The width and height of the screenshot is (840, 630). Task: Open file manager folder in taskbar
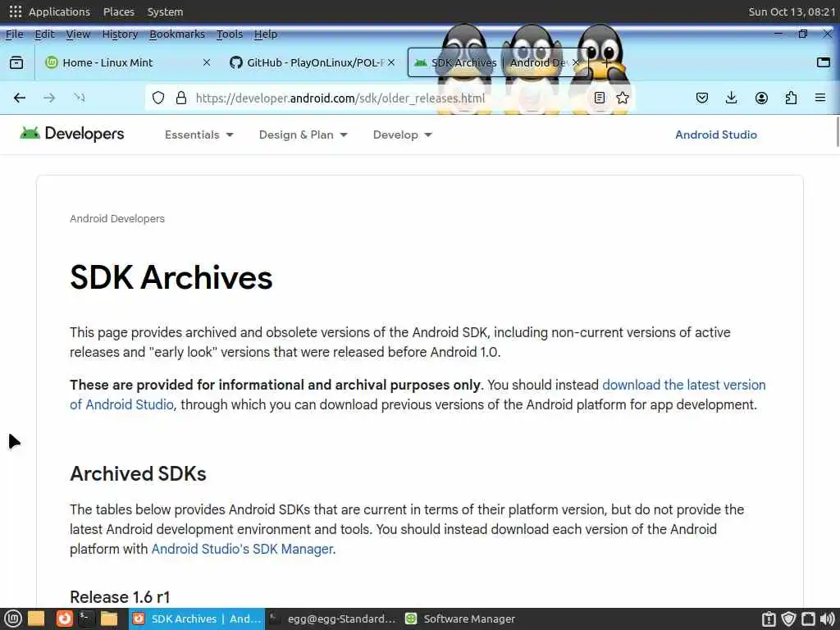[109, 619]
